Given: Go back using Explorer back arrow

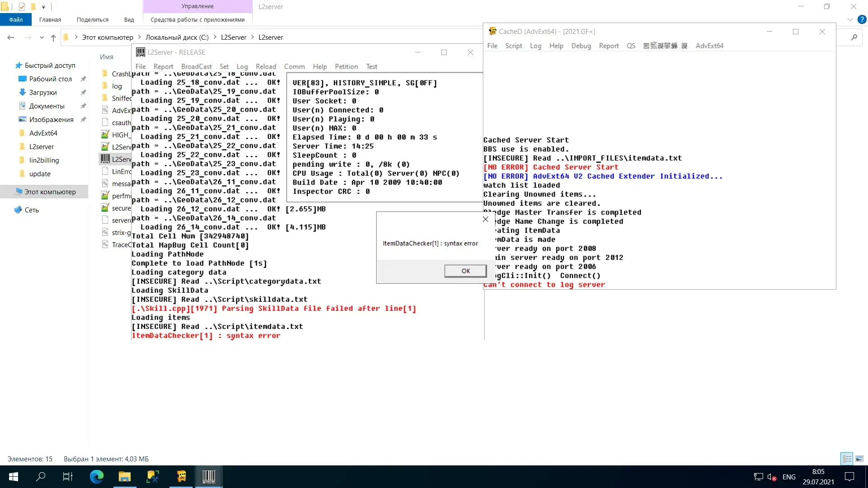Looking at the screenshot, I should click(11, 38).
